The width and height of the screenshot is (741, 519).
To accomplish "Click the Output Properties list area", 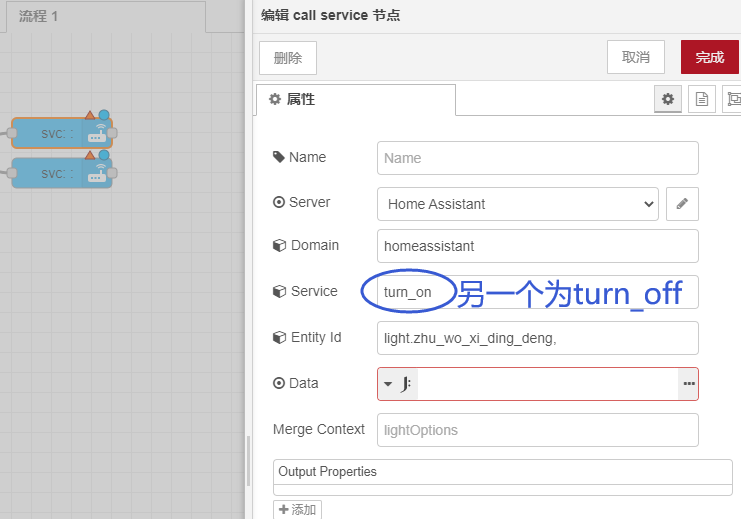I will tap(502, 477).
